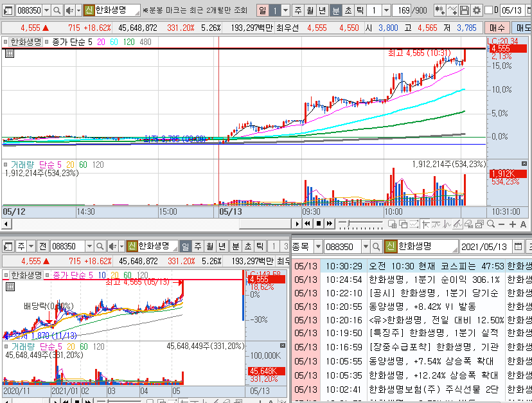
Task: Click the 매도 (sell) button
Action: (523, 28)
